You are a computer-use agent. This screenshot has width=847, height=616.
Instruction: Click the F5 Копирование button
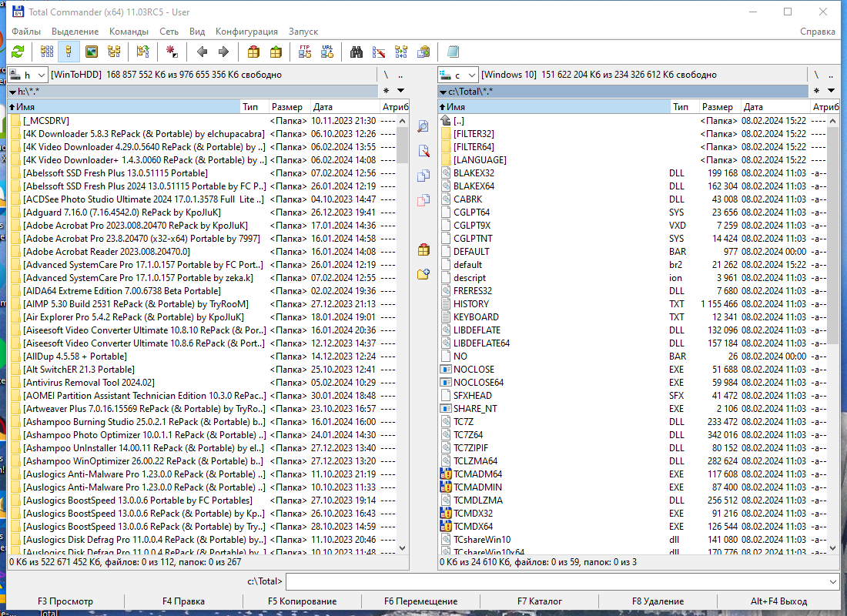click(302, 601)
